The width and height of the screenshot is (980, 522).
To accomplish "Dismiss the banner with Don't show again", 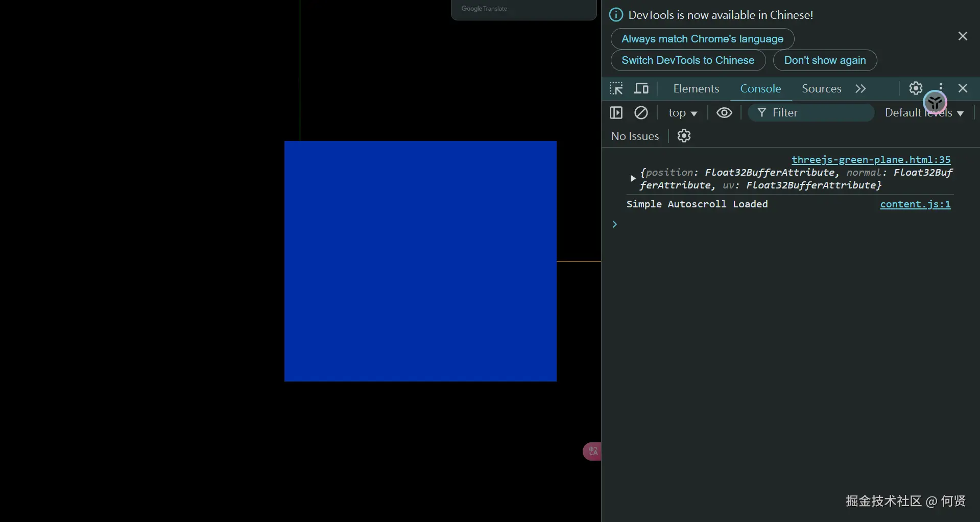I will click(x=825, y=60).
